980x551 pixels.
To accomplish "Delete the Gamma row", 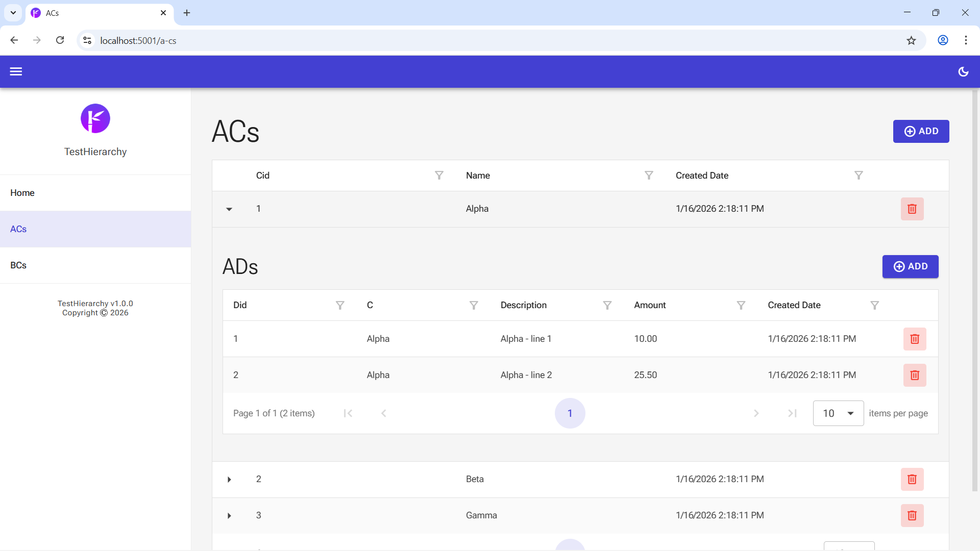I will pyautogui.click(x=912, y=515).
